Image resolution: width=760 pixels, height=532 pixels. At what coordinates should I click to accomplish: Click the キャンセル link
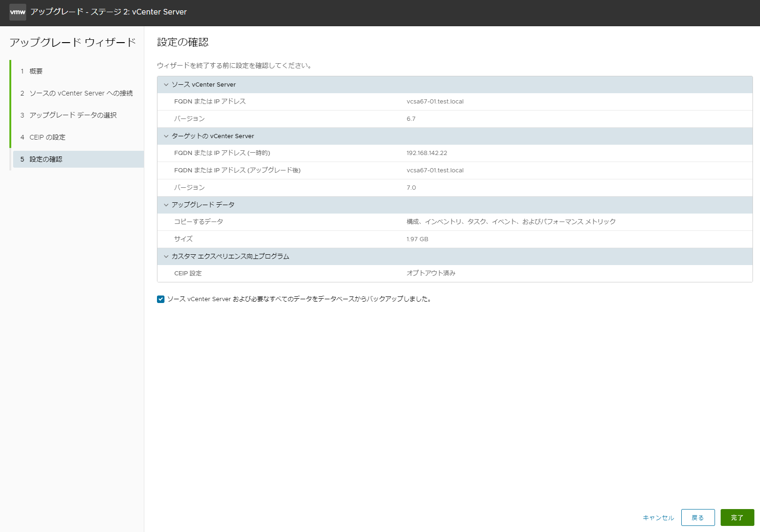tap(658, 517)
